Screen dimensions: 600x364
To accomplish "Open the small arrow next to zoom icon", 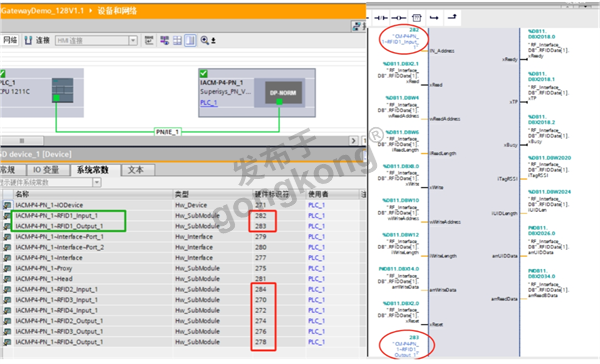I will point(214,41).
